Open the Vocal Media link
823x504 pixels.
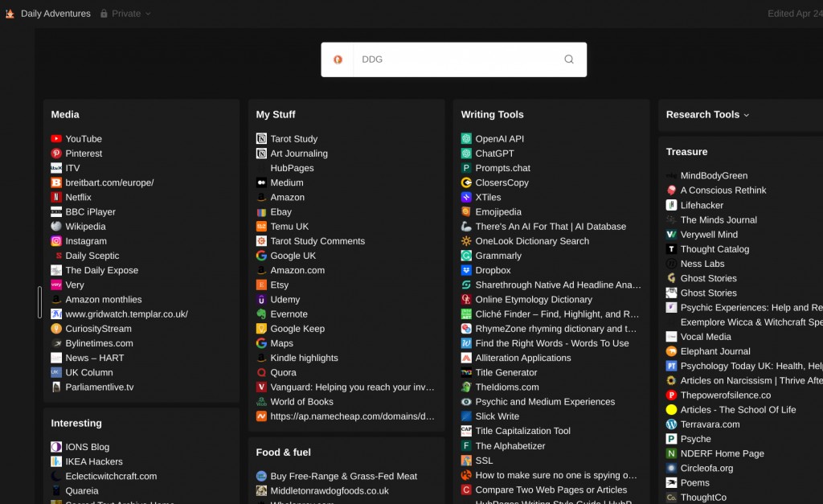706,337
